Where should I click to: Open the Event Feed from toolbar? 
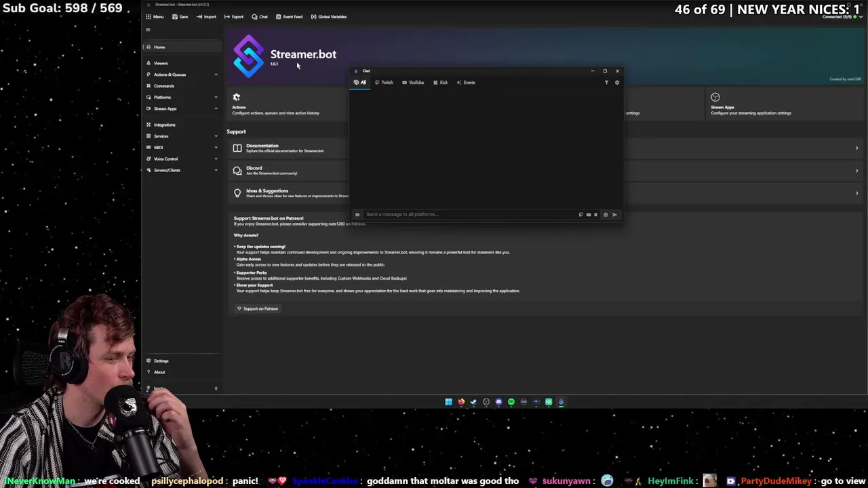click(x=290, y=17)
